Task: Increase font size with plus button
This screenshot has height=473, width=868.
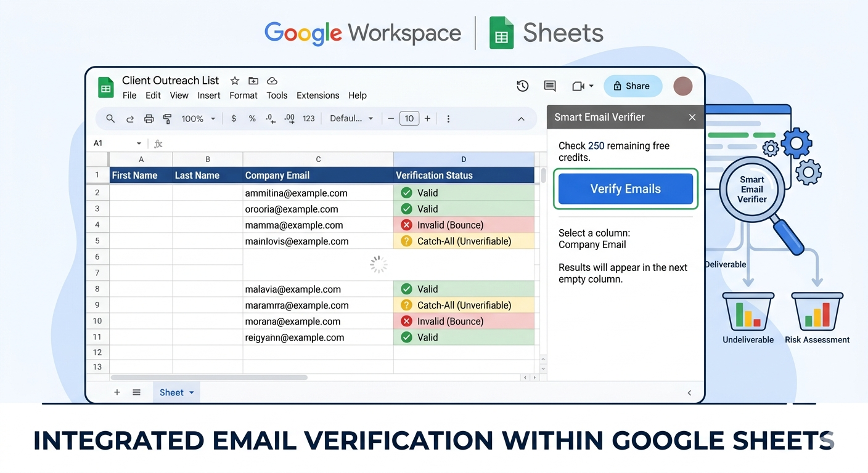Action: [x=427, y=119]
